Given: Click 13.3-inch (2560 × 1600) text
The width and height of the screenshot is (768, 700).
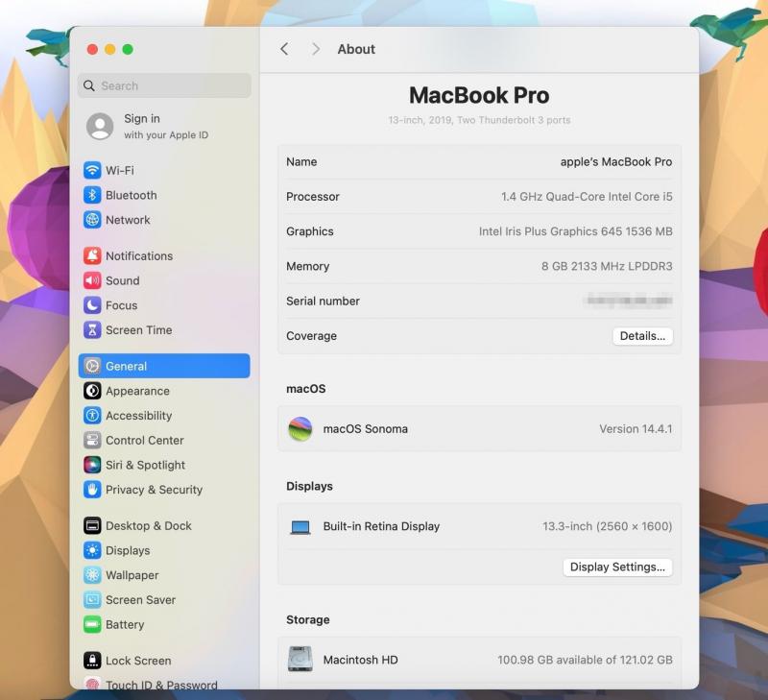Looking at the screenshot, I should click(x=608, y=526).
